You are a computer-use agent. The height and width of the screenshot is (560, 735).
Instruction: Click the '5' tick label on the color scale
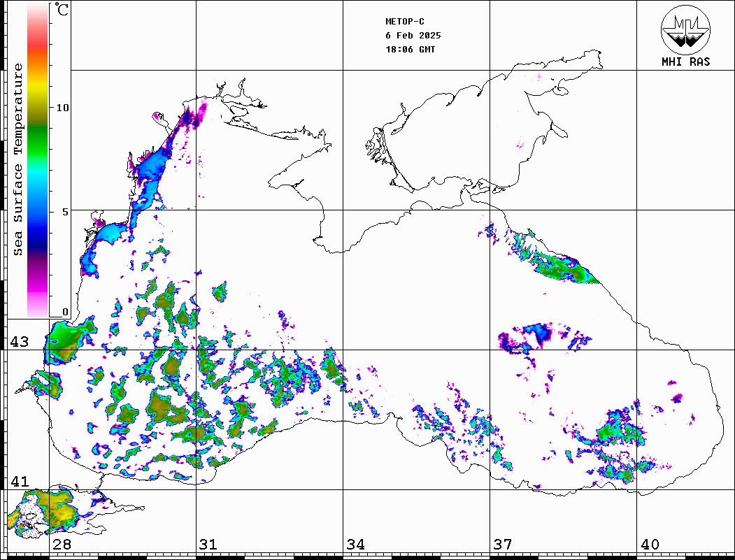[x=66, y=212]
